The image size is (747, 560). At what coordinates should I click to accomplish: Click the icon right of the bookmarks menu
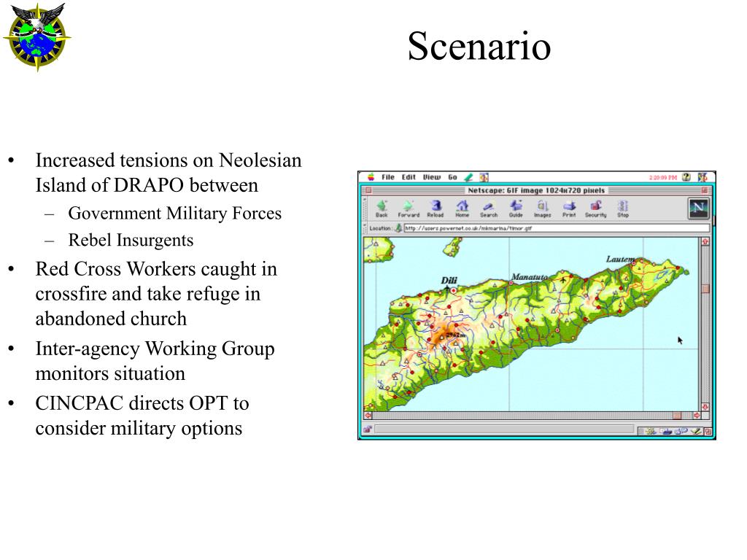click(x=484, y=177)
